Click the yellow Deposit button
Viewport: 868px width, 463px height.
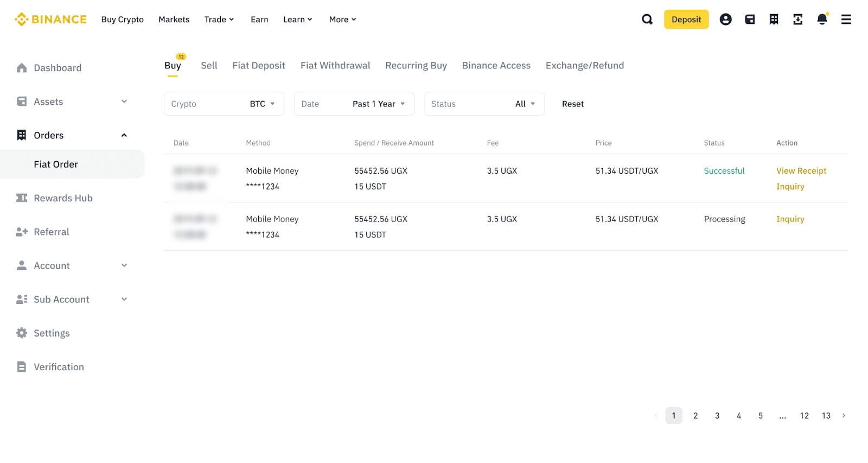686,20
